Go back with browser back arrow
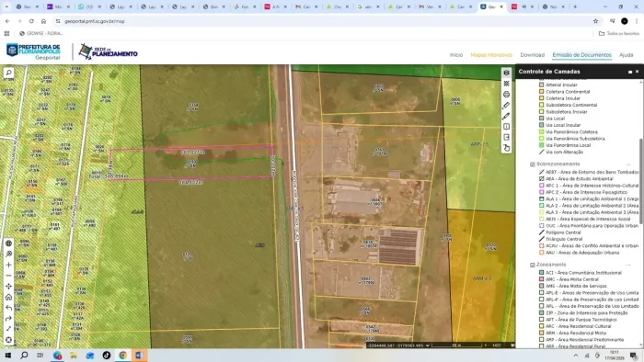The image size is (644, 362). (7, 21)
